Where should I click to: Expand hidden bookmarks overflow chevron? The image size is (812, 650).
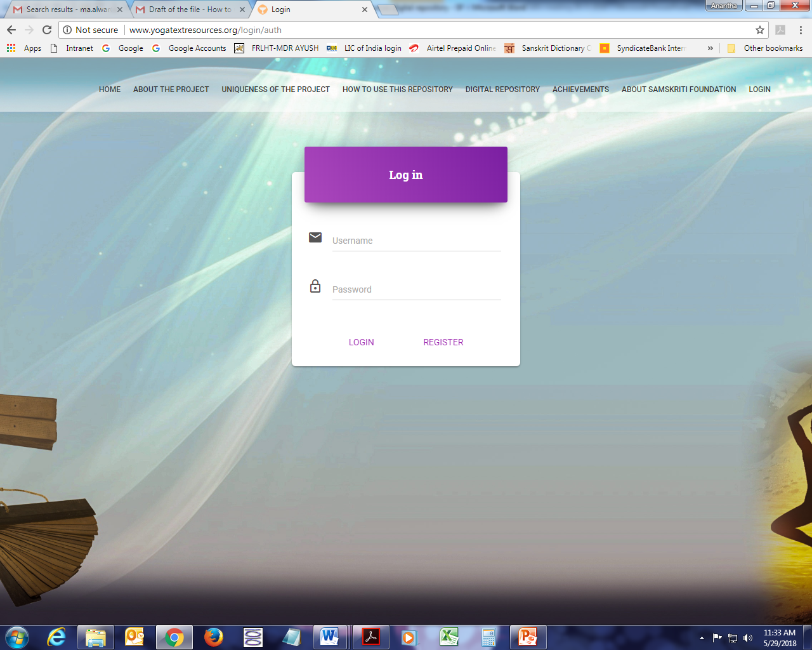pos(710,48)
